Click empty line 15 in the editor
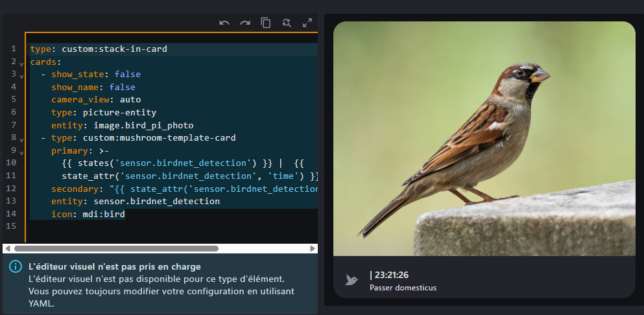This screenshot has width=644, height=315. [130, 226]
